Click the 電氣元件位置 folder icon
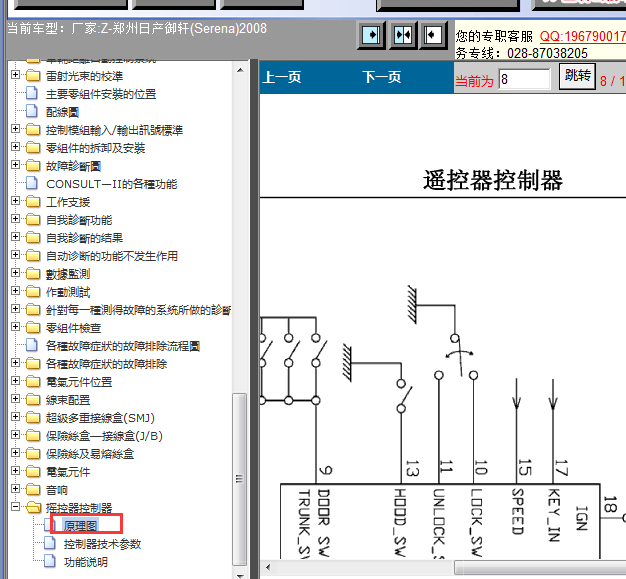 click(x=33, y=381)
